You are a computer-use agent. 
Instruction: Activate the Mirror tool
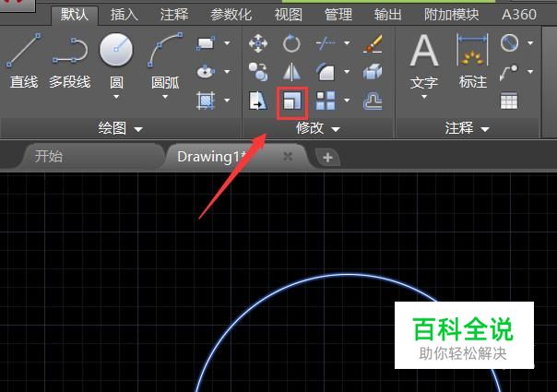(291, 71)
